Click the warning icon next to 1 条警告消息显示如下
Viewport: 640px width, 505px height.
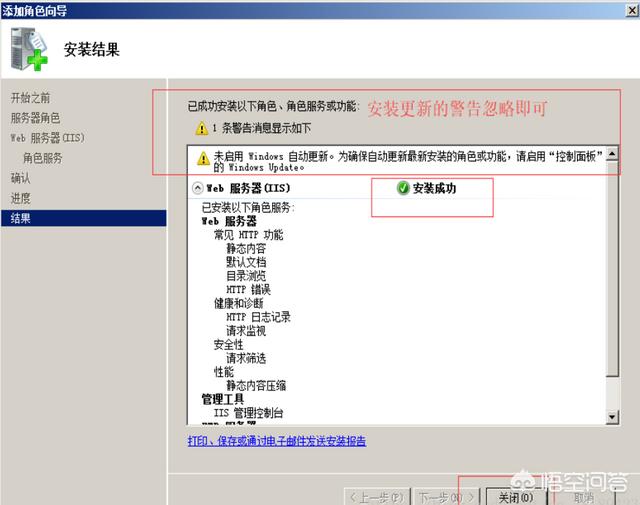click(x=202, y=129)
